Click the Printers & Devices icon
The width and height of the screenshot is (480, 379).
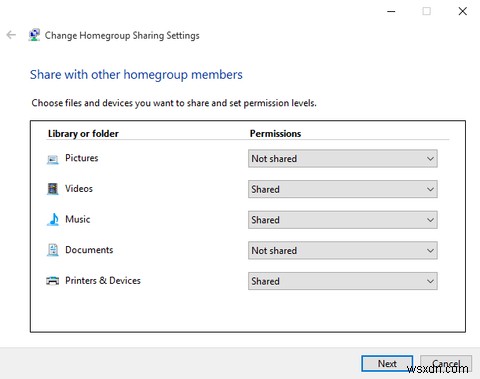52,281
